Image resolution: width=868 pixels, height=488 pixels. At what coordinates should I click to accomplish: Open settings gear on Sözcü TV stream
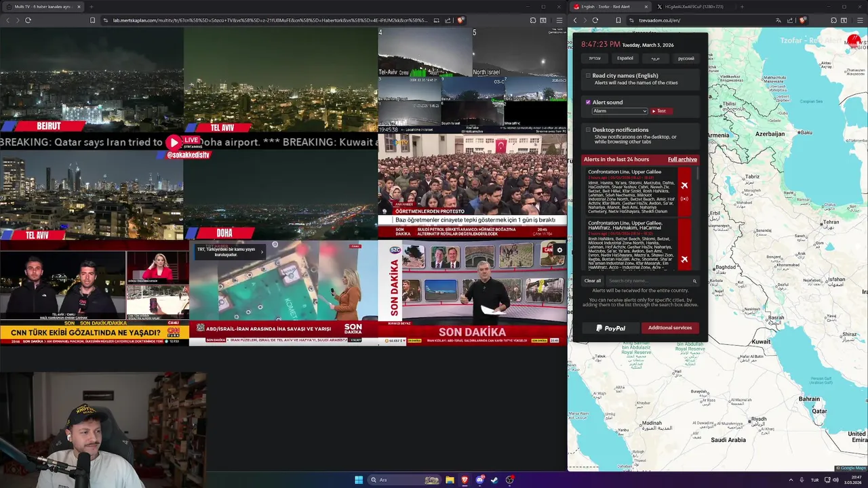pyautogui.click(x=559, y=250)
